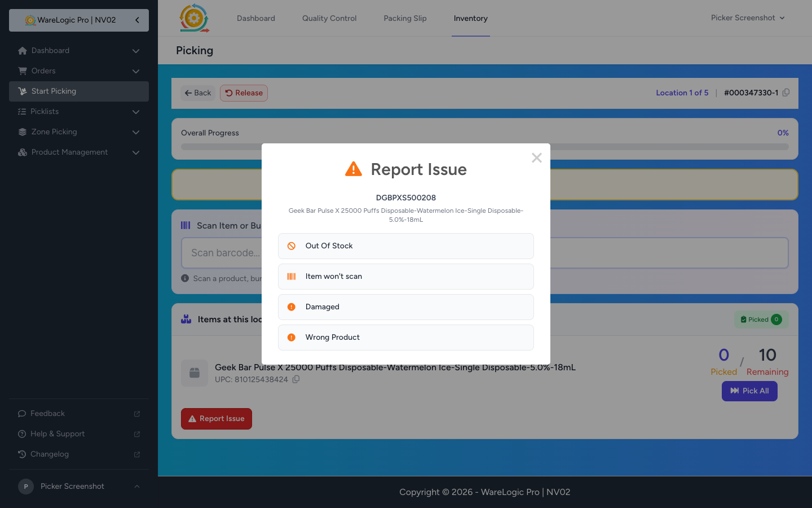Click the copy icon next to order #000347330-1
Screen dimensions: 812x508
coord(786,92)
